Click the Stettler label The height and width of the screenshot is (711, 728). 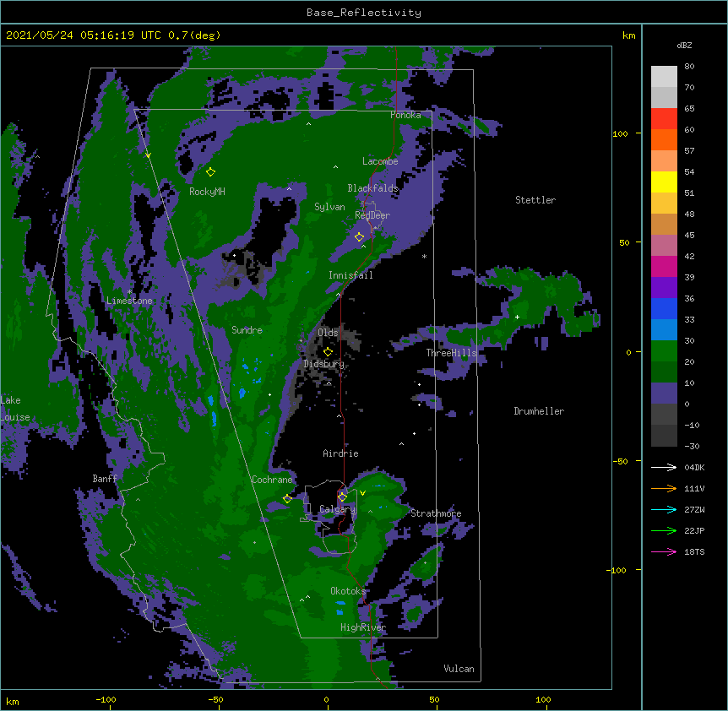pos(535,200)
